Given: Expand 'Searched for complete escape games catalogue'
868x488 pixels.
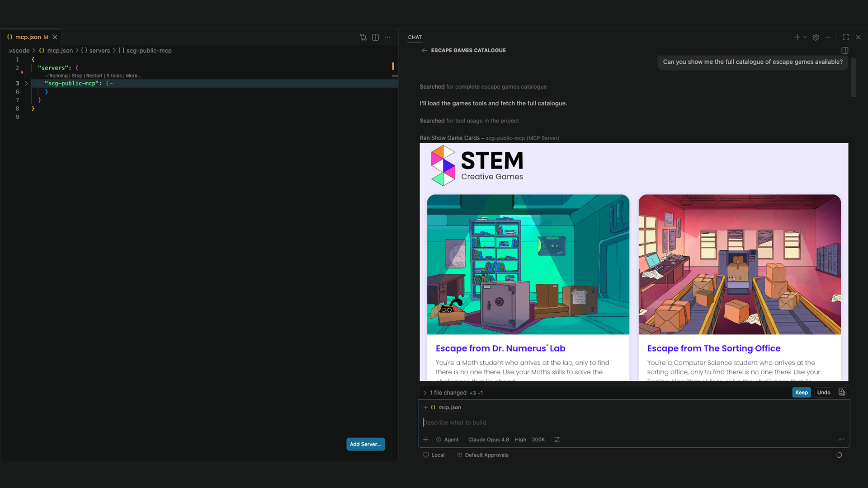Looking at the screenshot, I should pos(483,87).
